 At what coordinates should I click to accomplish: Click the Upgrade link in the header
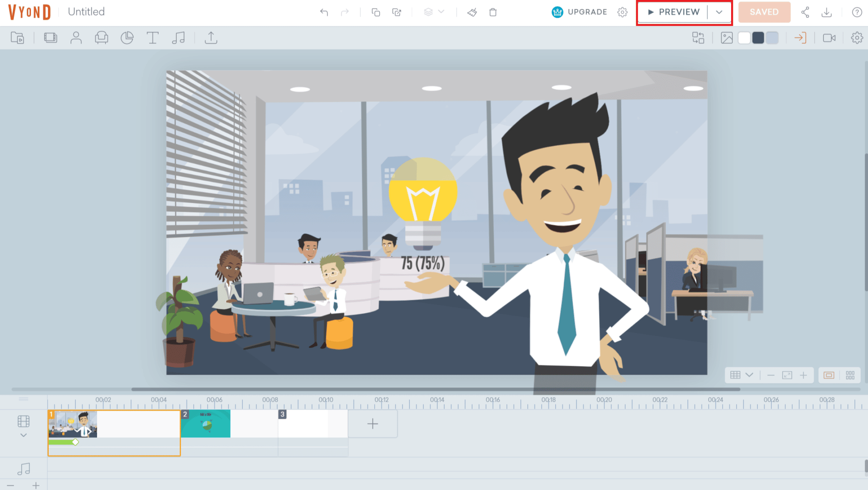click(587, 12)
